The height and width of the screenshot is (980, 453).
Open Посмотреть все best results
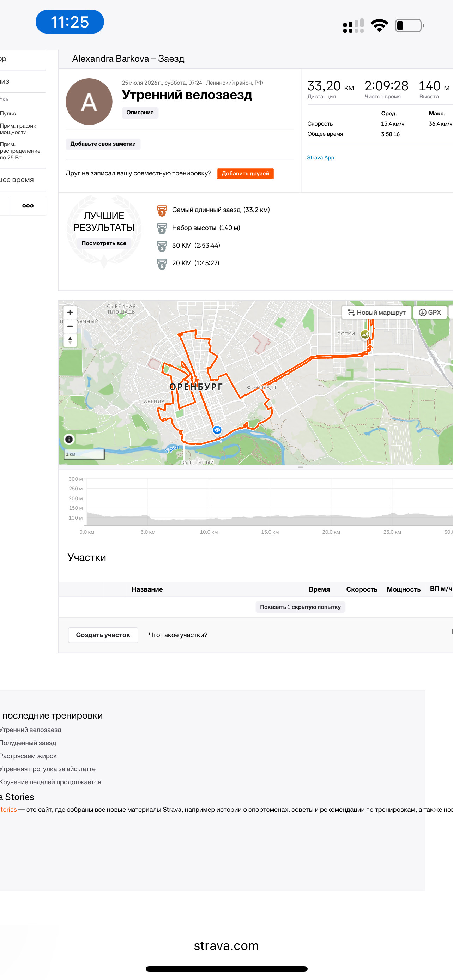(104, 243)
